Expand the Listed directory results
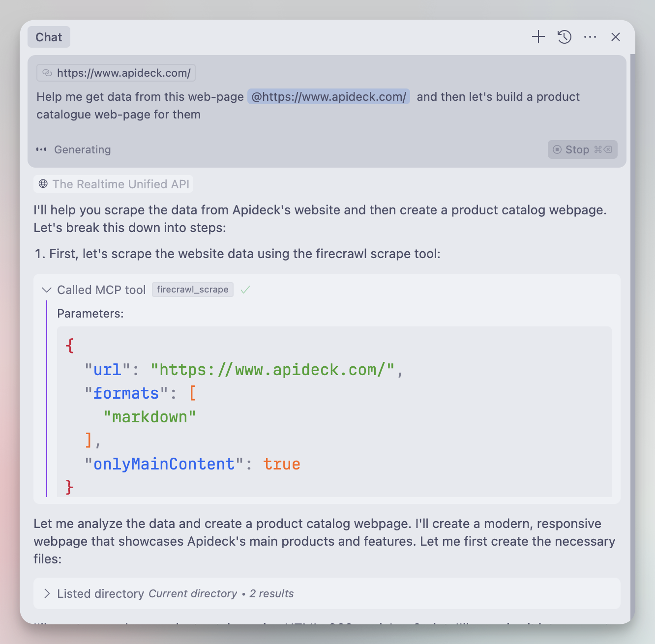 pyautogui.click(x=47, y=593)
